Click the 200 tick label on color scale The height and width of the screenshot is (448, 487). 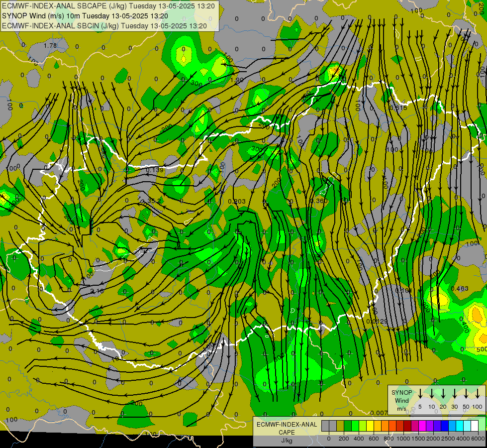pyautogui.click(x=344, y=439)
